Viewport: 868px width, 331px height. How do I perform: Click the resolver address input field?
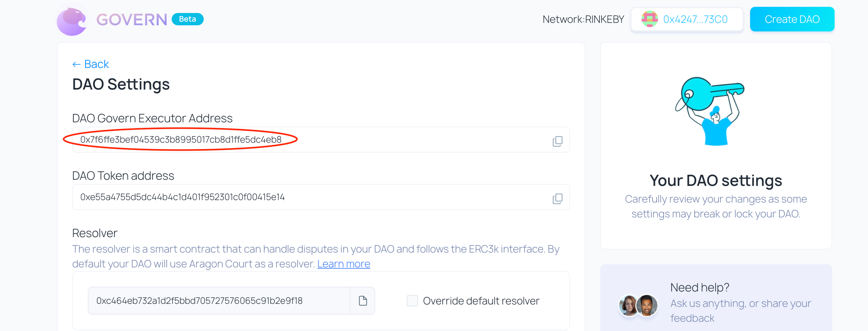coord(219,301)
